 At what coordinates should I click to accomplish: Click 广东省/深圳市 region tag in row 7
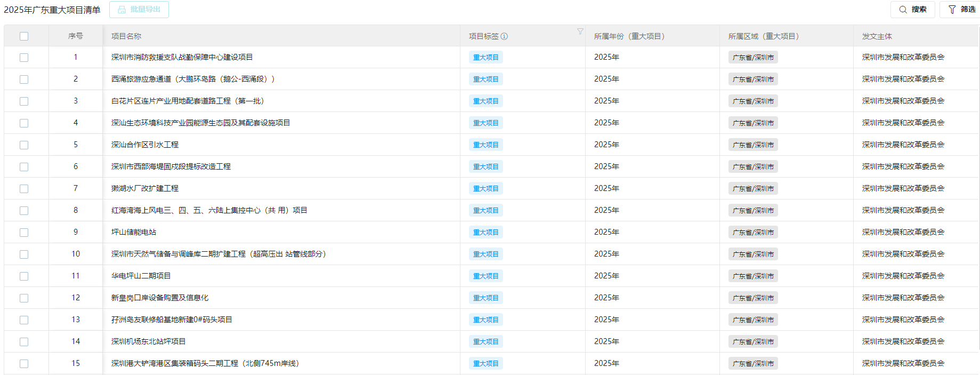(752, 189)
